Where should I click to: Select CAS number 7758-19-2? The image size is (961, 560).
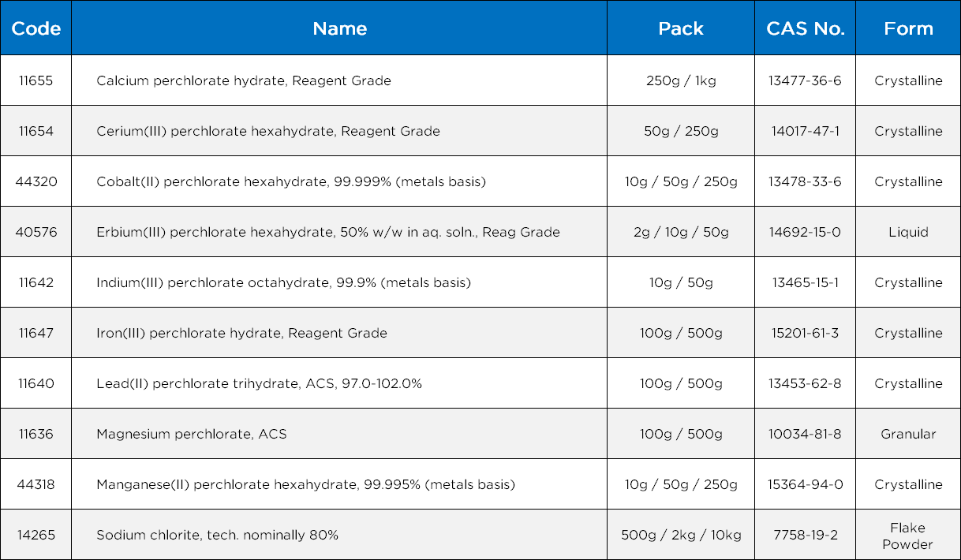(805, 535)
